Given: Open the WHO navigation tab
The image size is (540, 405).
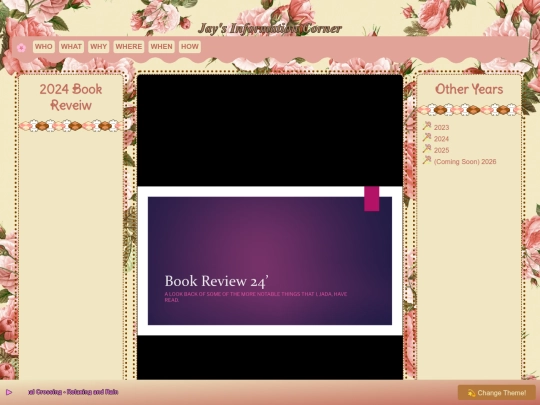Looking at the screenshot, I should point(44,46).
